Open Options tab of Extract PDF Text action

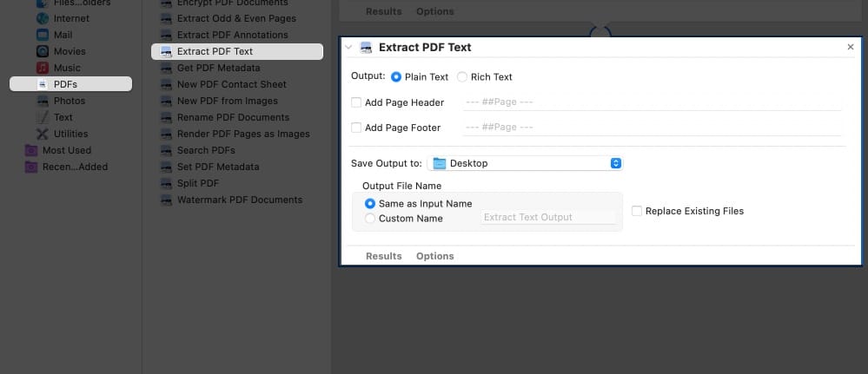click(435, 256)
